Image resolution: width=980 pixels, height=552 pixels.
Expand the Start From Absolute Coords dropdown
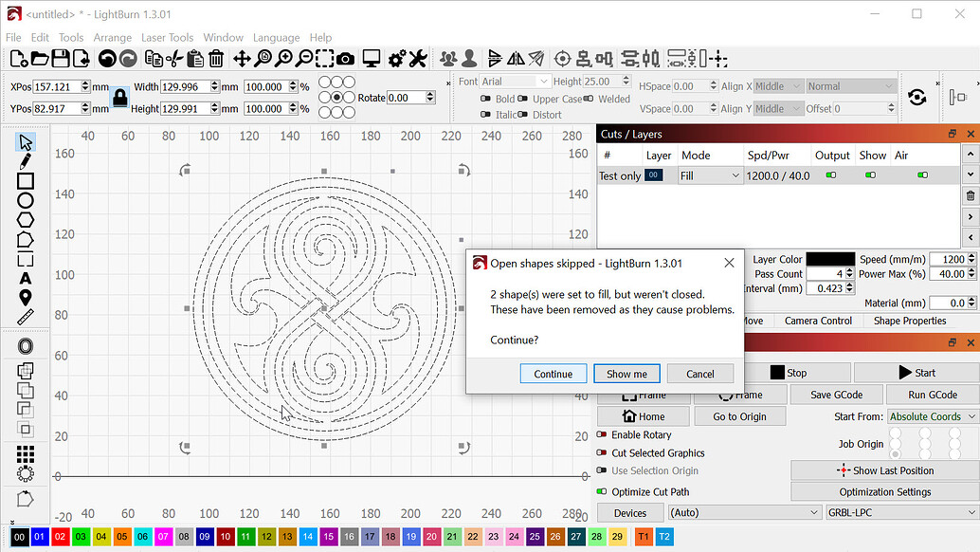tap(932, 417)
